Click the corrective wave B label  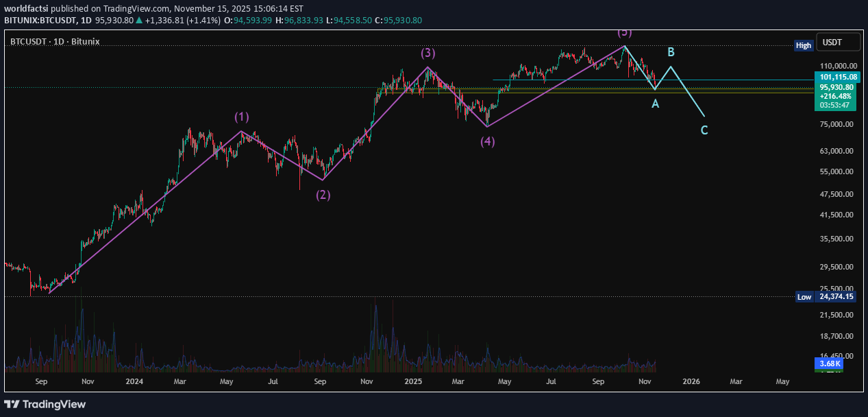tap(671, 52)
